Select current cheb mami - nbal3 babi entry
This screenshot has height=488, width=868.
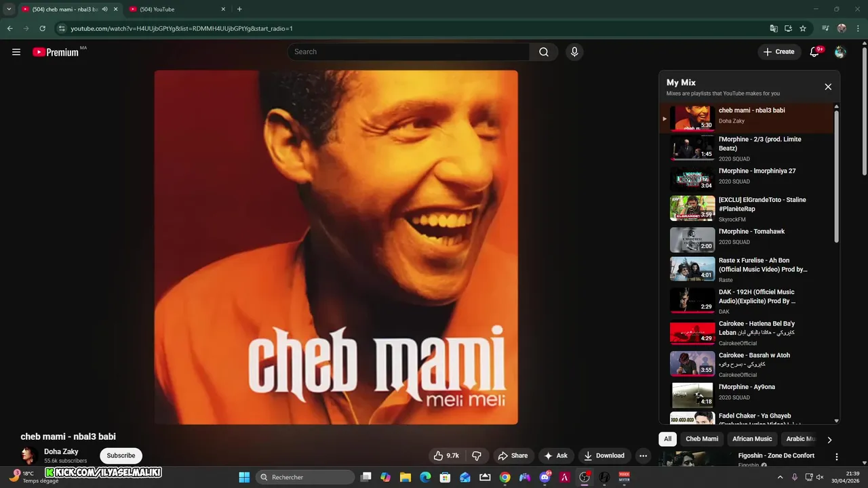[x=746, y=118]
